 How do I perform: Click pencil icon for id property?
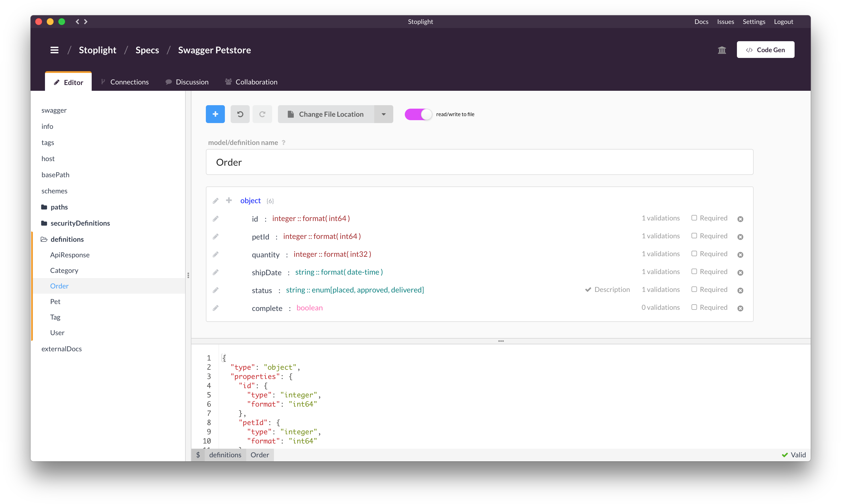pyautogui.click(x=215, y=219)
